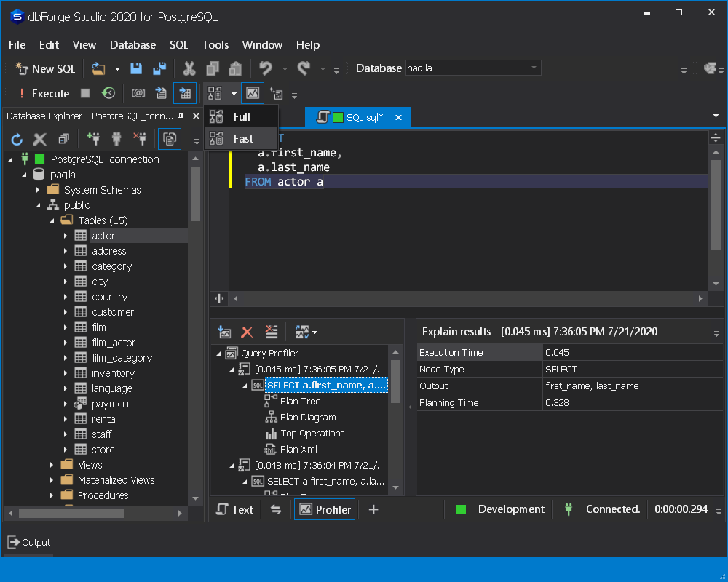Click the editor horizontal scrollbar
The height and width of the screenshot is (582, 728).
point(468,298)
